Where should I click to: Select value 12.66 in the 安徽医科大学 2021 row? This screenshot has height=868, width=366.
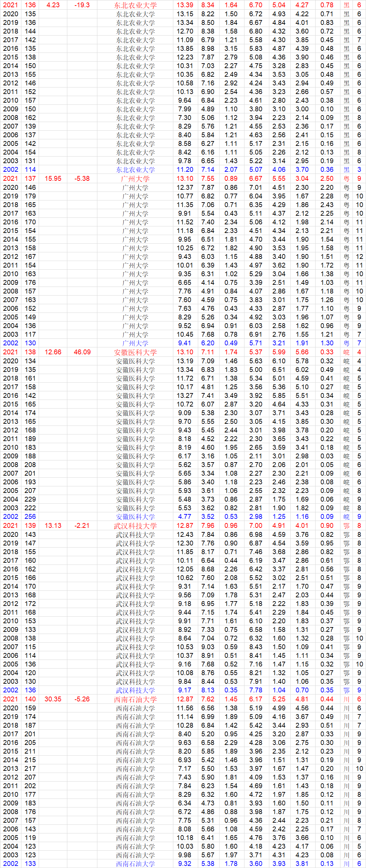(x=53, y=352)
